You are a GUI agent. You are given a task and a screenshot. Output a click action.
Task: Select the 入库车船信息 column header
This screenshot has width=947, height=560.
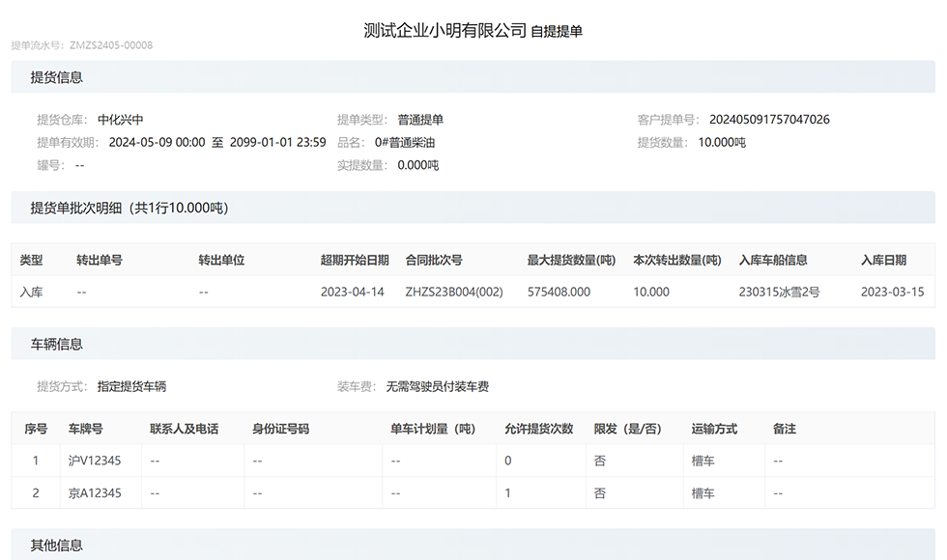(x=773, y=260)
